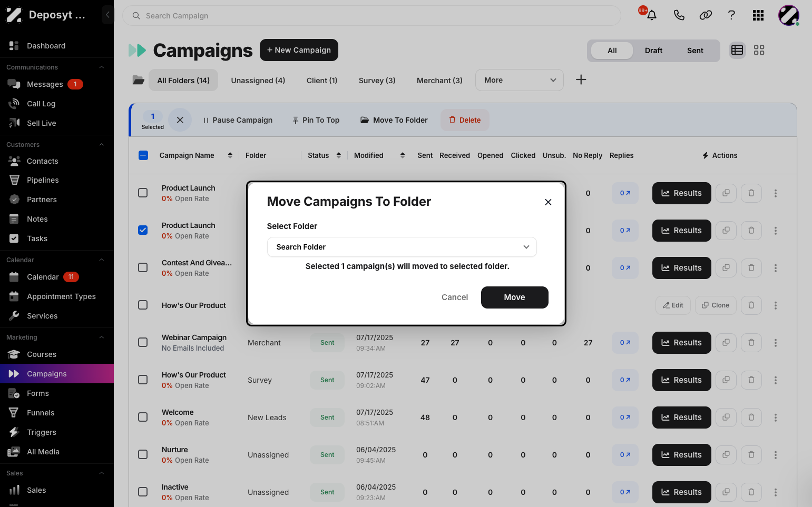The image size is (812, 507).
Task: Check the unsent How's Our Product checkbox
Action: [x=143, y=305]
